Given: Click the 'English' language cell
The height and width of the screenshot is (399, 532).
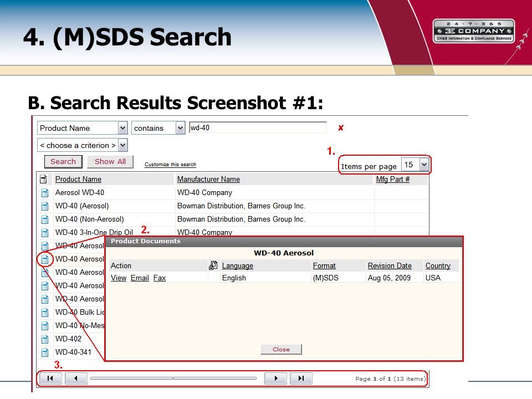Looking at the screenshot, I should [234, 278].
